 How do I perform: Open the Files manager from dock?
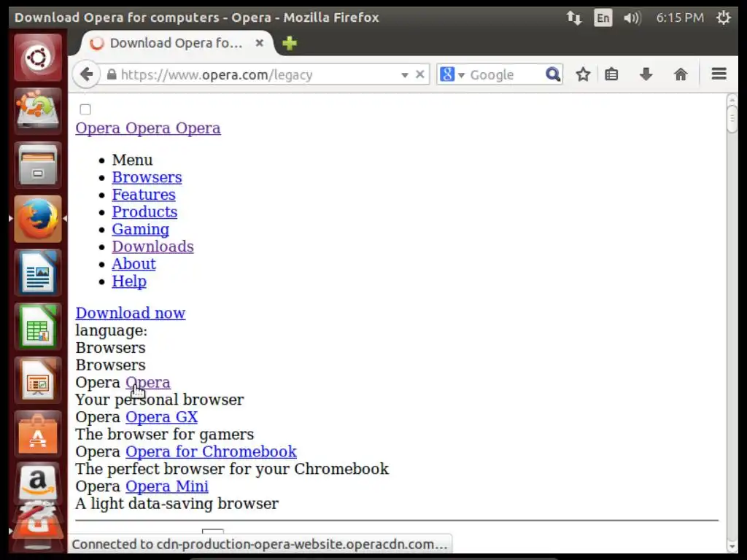click(38, 166)
